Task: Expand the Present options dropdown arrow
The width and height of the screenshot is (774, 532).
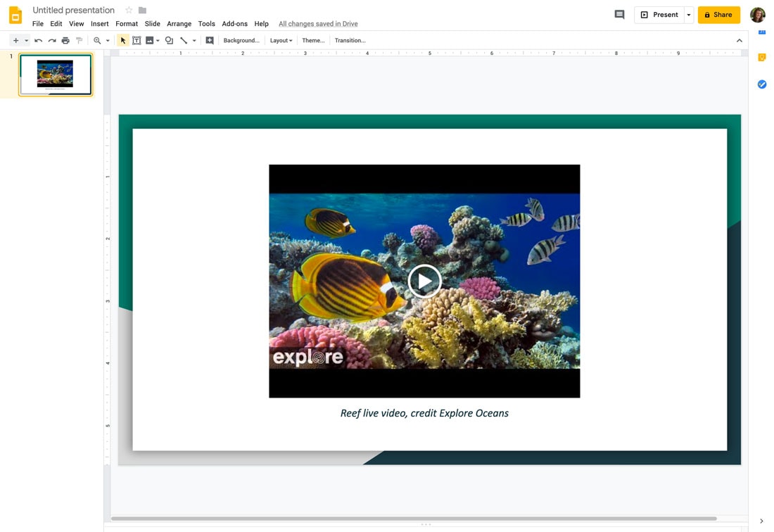Action: 689,15
